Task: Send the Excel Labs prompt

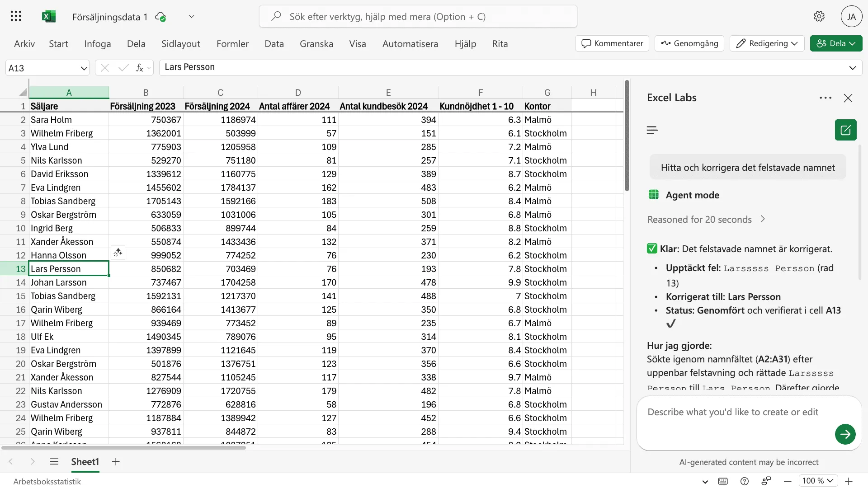Action: pos(845,434)
